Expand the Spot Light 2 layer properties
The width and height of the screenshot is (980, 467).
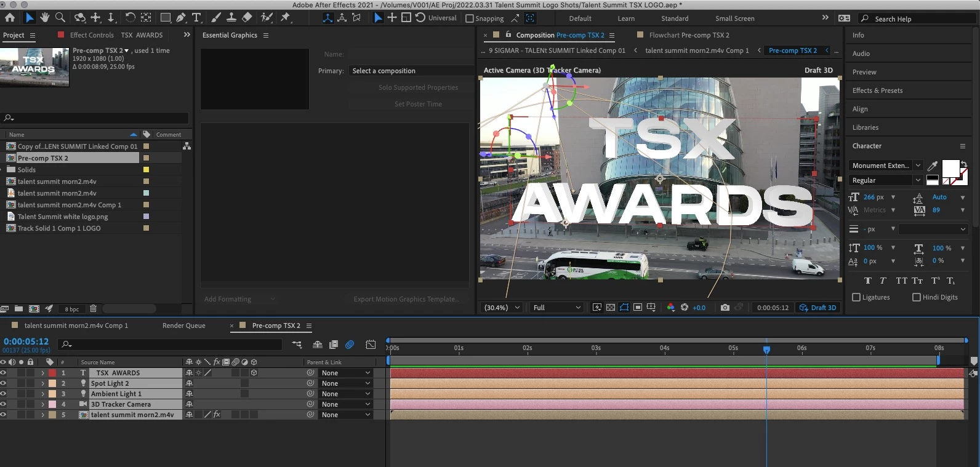click(42, 383)
